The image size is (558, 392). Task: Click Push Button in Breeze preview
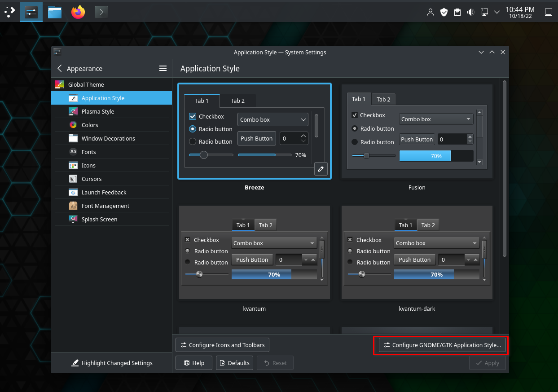click(256, 138)
